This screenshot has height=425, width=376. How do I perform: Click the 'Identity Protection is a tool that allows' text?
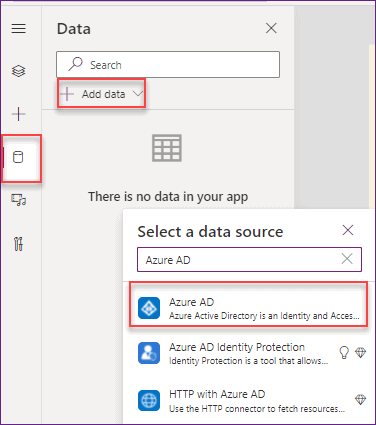(x=249, y=361)
